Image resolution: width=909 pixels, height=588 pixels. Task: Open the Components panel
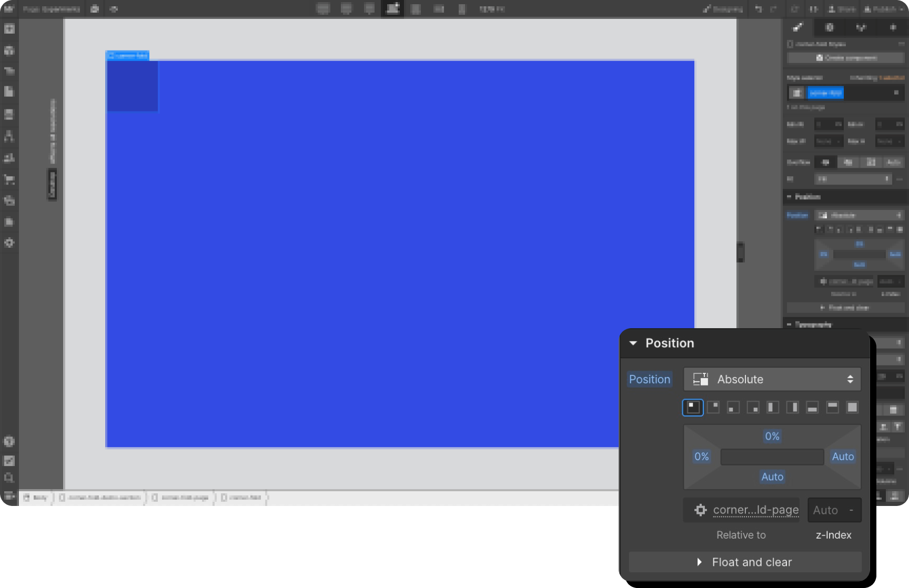pyautogui.click(x=9, y=50)
